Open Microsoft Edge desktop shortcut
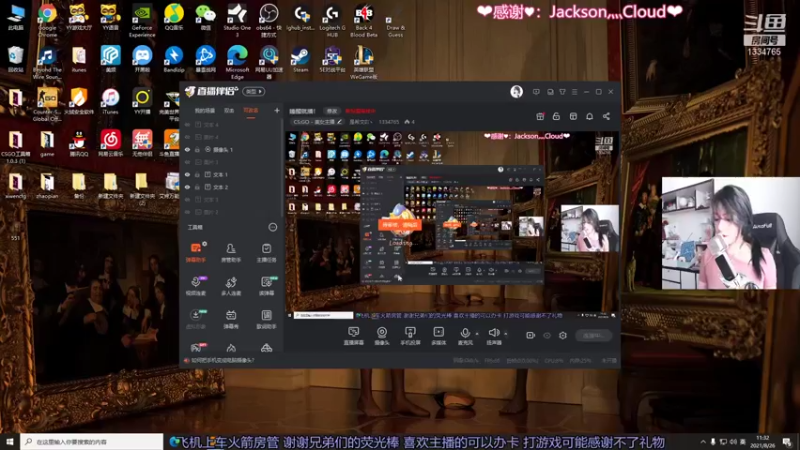 pyautogui.click(x=237, y=63)
